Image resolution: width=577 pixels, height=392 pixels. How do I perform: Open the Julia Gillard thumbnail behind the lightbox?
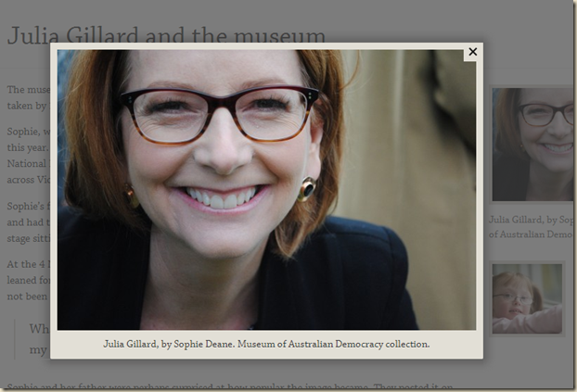point(532,145)
